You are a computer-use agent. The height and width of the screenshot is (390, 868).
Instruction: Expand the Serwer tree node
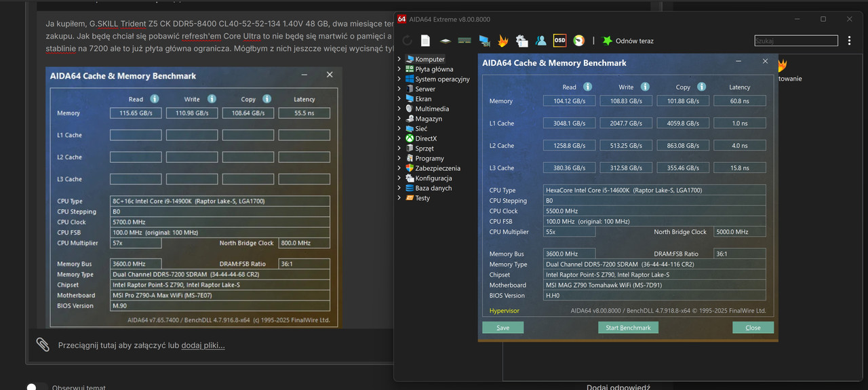coord(399,89)
